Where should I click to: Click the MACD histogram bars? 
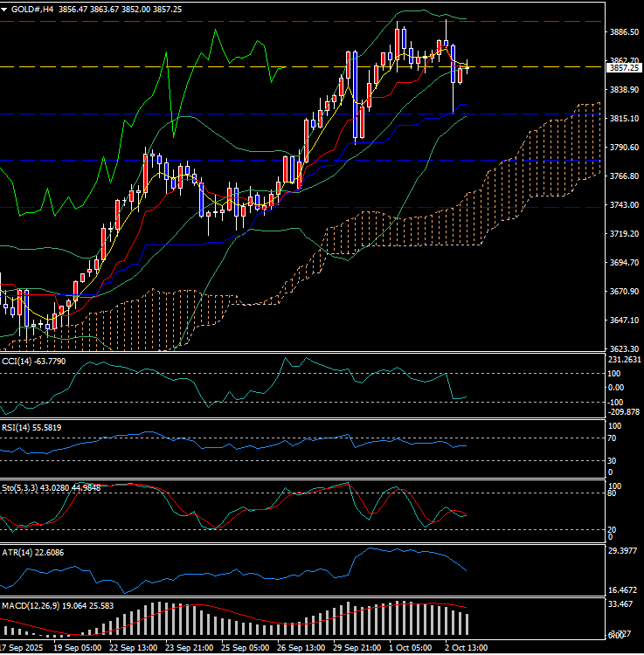pyautogui.click(x=350, y=622)
